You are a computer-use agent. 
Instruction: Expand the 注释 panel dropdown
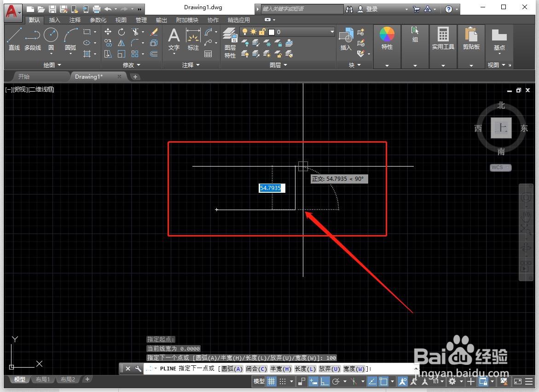[x=191, y=65]
